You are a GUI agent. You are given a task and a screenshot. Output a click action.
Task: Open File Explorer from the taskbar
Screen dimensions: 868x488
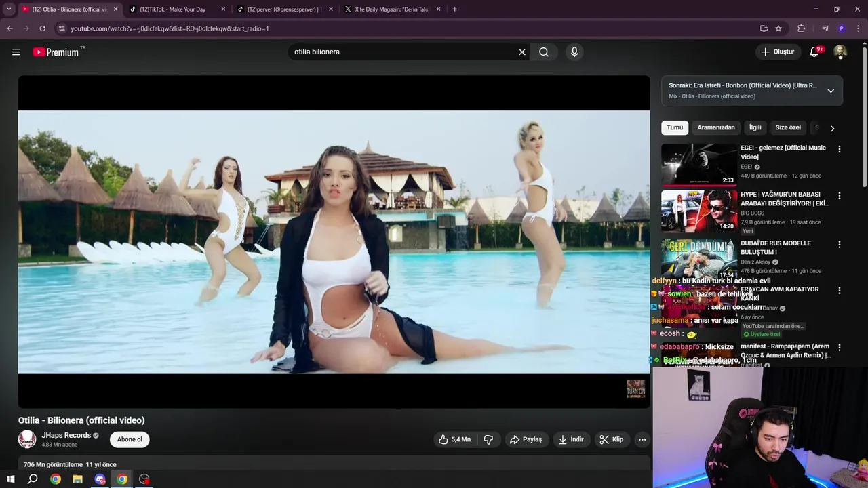point(78,479)
